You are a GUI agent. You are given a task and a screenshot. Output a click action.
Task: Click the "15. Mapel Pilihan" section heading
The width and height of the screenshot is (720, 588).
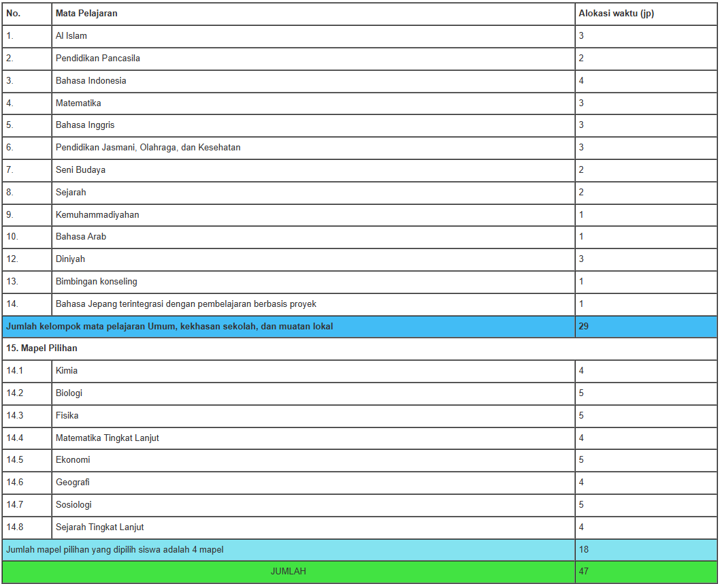pyautogui.click(x=42, y=348)
